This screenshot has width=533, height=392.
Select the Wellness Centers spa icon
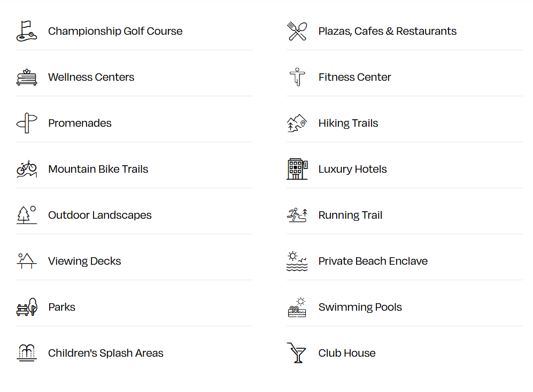[x=27, y=77]
